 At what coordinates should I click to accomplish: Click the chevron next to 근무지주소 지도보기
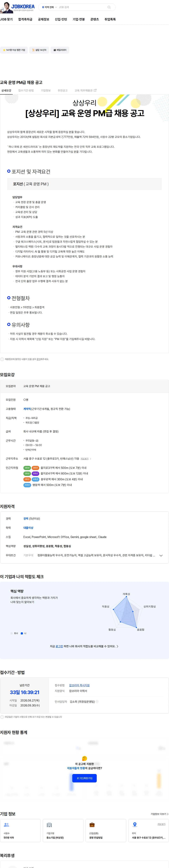pos(90,459)
